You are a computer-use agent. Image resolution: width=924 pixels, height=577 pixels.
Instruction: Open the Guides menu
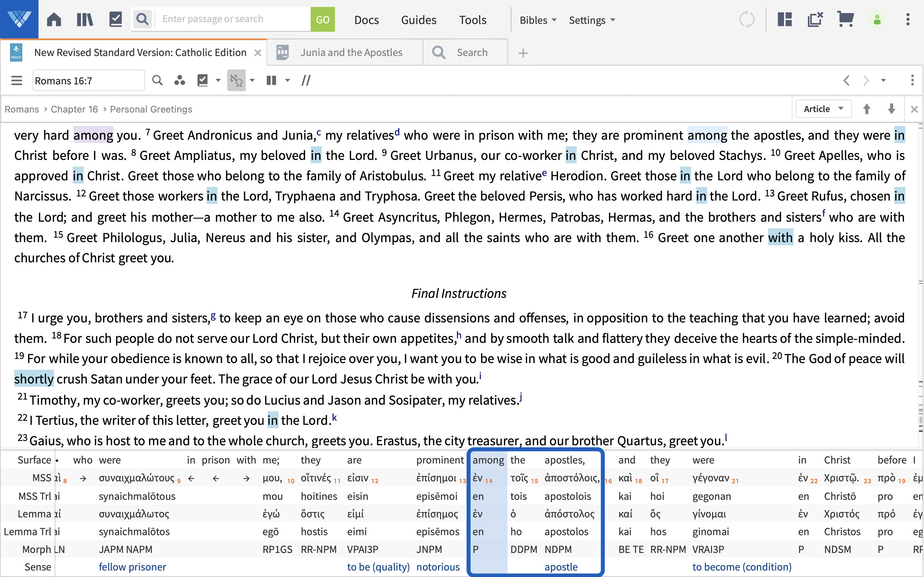point(418,20)
